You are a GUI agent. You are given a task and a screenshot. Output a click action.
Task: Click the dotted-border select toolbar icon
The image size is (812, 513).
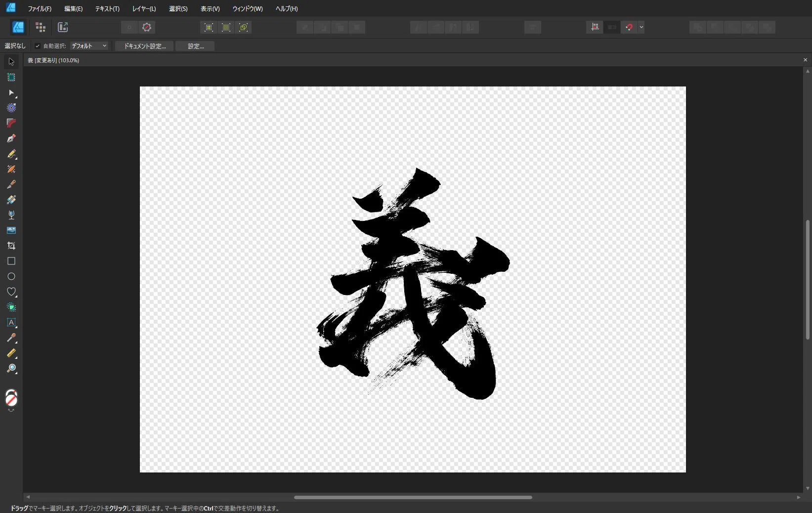tap(226, 27)
